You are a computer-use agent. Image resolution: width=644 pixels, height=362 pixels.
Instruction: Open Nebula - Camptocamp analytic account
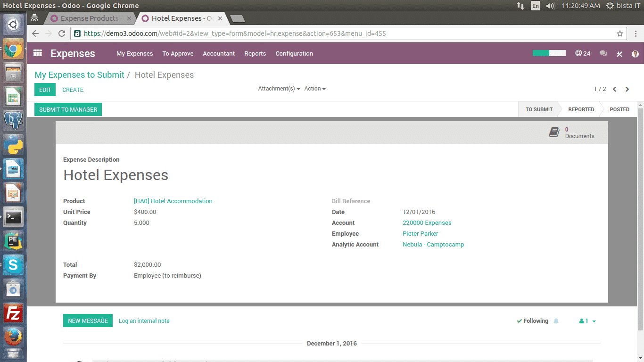click(x=433, y=245)
